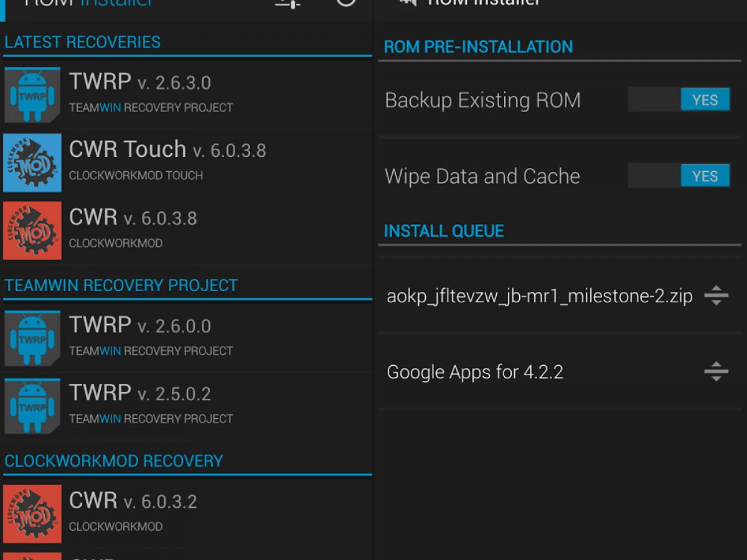Select the TWRP v. 2.5.0.2 title text
This screenshot has width=747, height=560.
click(x=140, y=393)
